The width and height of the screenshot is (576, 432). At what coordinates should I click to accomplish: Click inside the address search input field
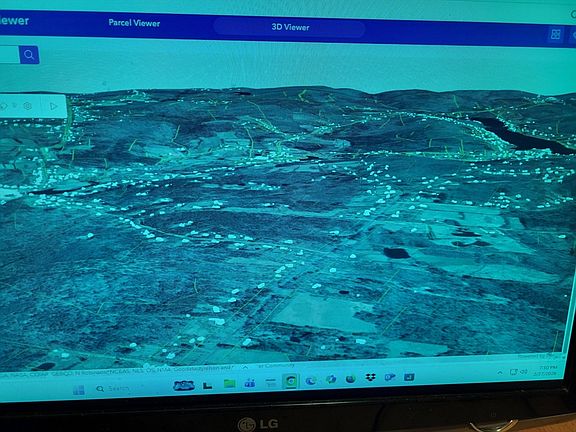(x=9, y=54)
